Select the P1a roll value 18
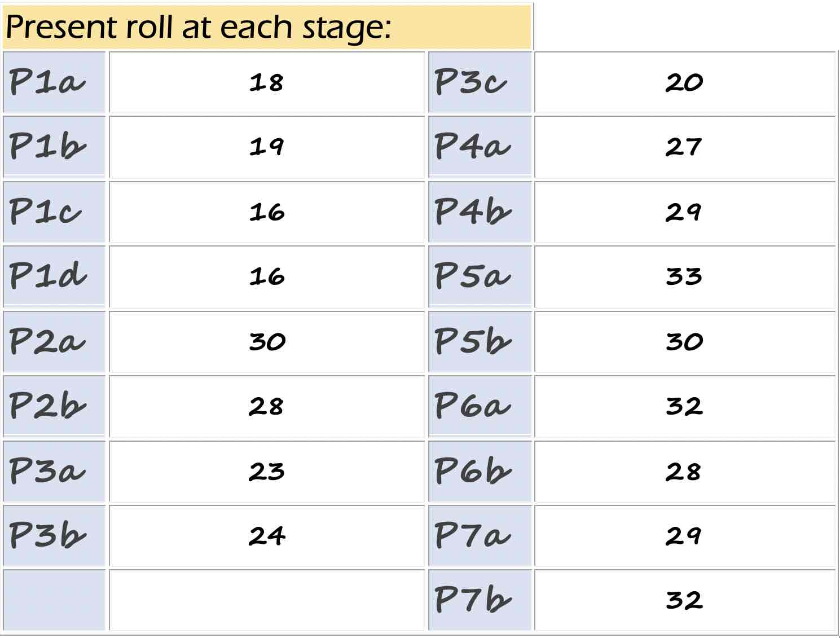 click(267, 82)
